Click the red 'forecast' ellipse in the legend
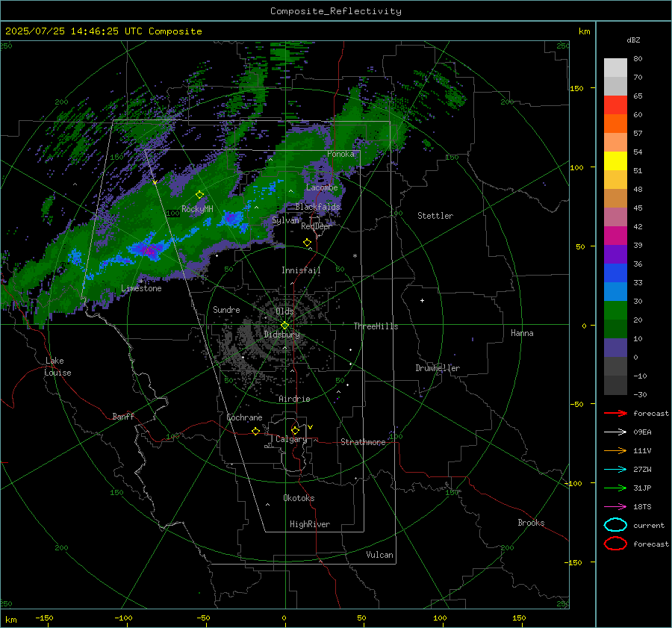The width and height of the screenshot is (672, 628). tap(615, 544)
